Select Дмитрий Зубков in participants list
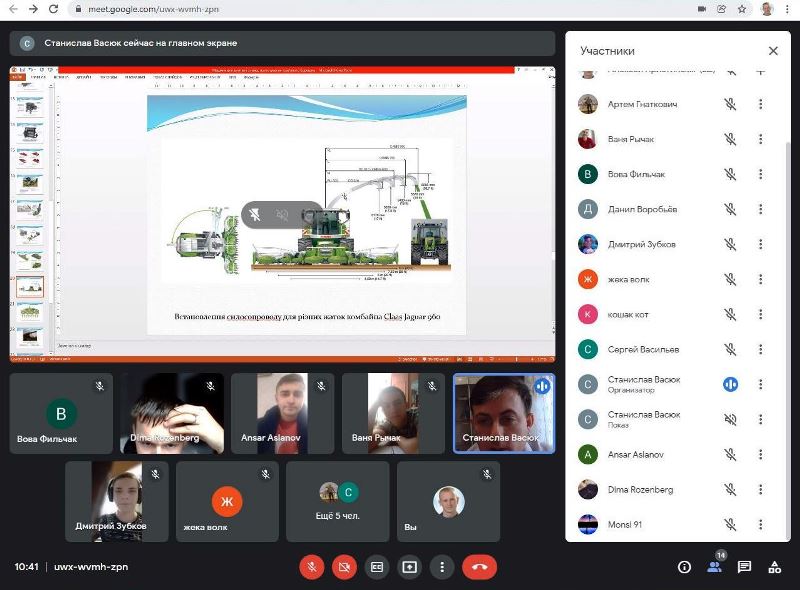This screenshot has width=800, height=590. (641, 244)
